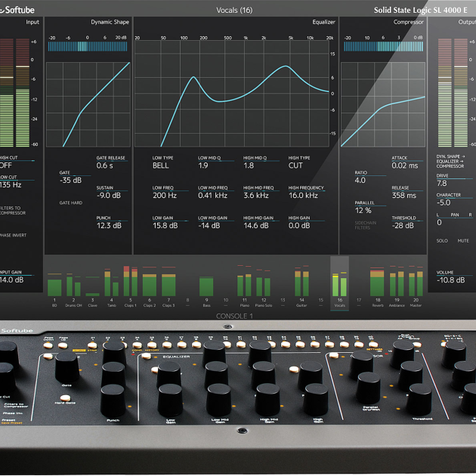Viewport: 476px width, 476px height.
Task: Click the Low Freq 200 Hz value
Action: pos(164,196)
